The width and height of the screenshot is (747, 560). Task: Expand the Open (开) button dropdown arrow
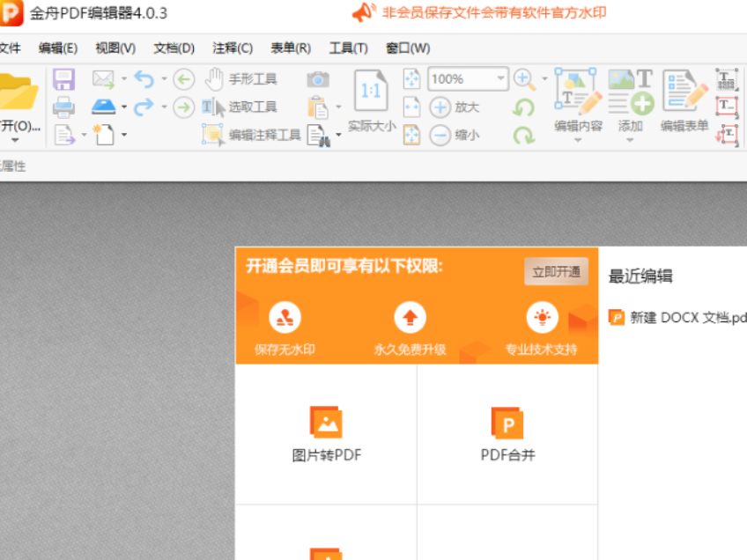coord(15,141)
